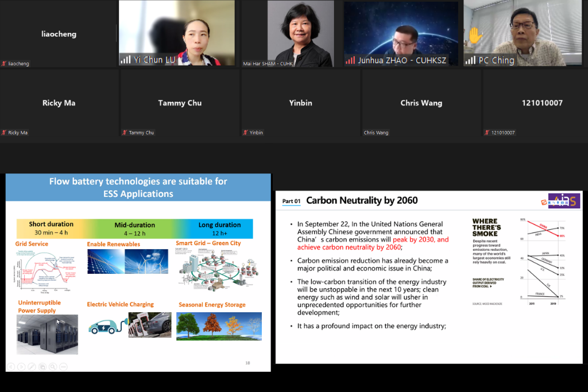This screenshot has height=392, width=588.
Task: Select the Chris Wang participant tile
Action: [x=421, y=103]
